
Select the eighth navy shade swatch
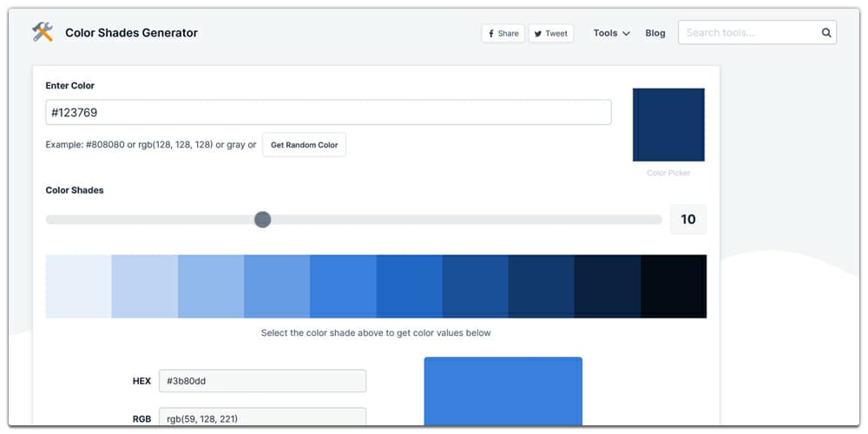542,286
